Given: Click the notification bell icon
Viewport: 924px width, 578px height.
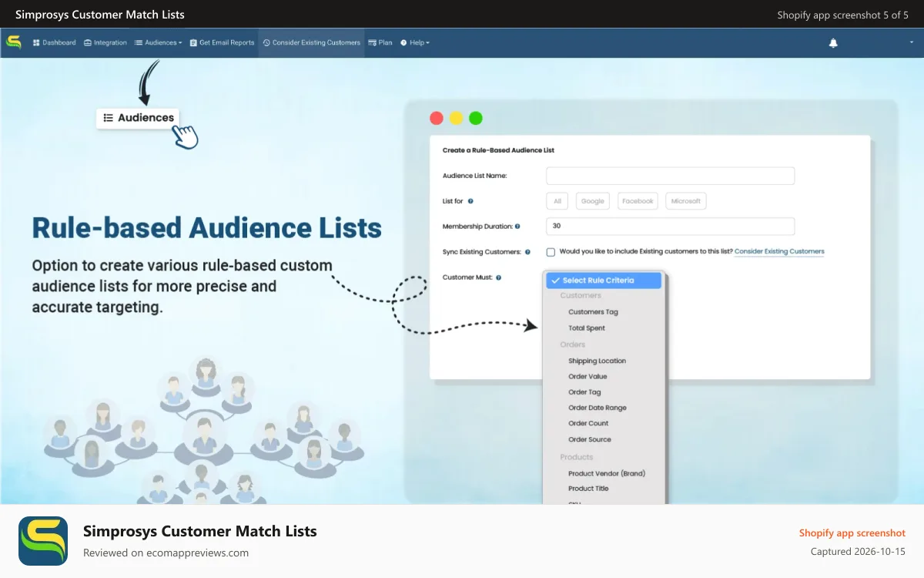Looking at the screenshot, I should [833, 43].
